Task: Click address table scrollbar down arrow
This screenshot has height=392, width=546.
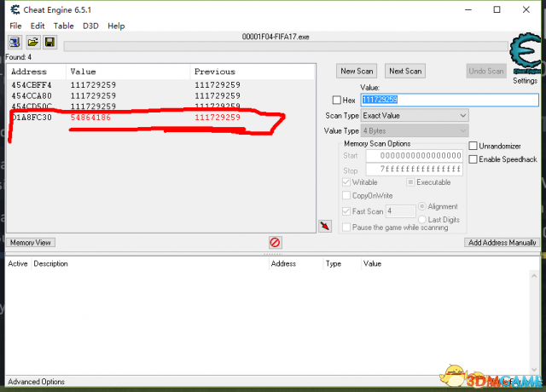Action: click(535, 369)
